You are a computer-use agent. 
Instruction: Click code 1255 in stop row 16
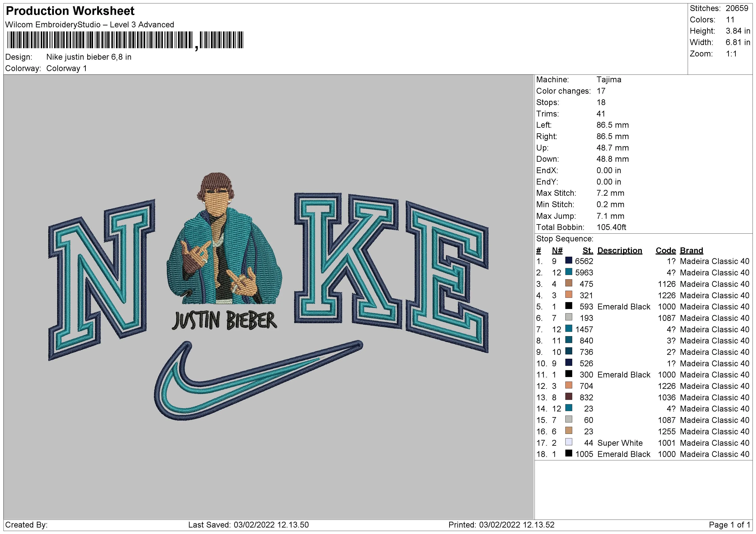point(667,431)
